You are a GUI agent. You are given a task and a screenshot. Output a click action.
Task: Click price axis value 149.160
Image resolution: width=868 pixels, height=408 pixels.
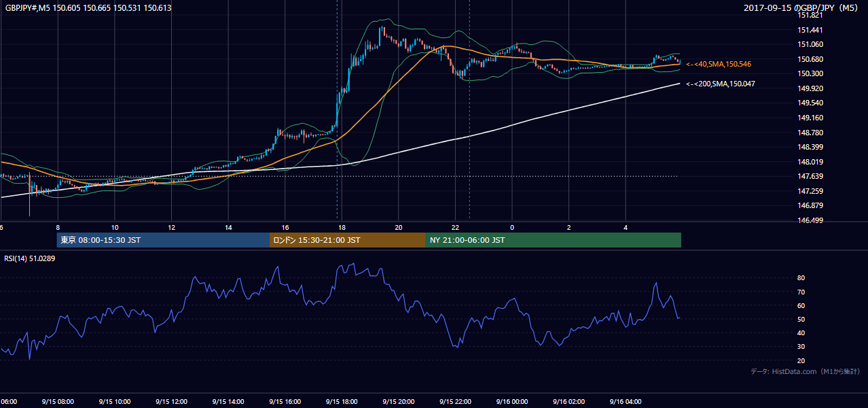tap(811, 118)
